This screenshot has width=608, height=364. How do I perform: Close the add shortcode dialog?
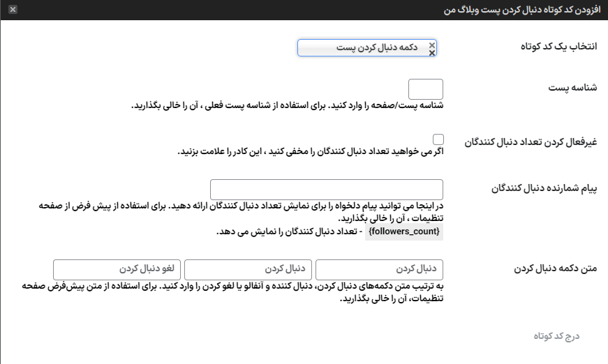[13, 10]
